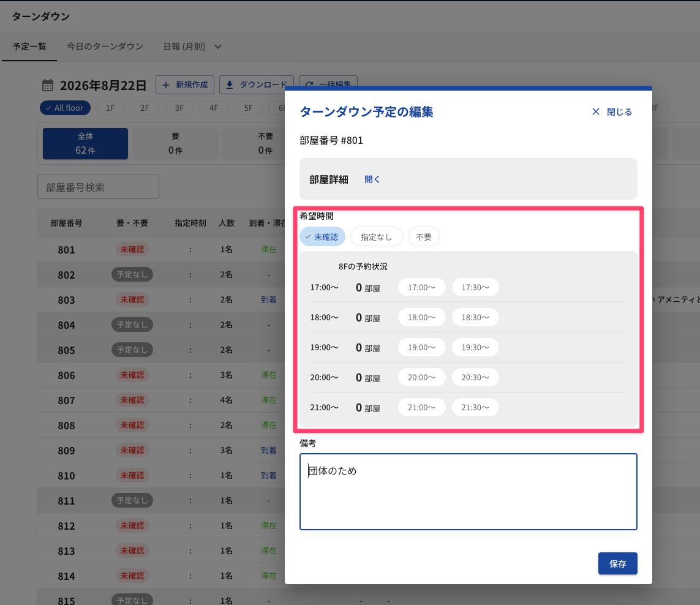Click room number 801 in the list
This screenshot has height=605, width=700.
(66, 250)
